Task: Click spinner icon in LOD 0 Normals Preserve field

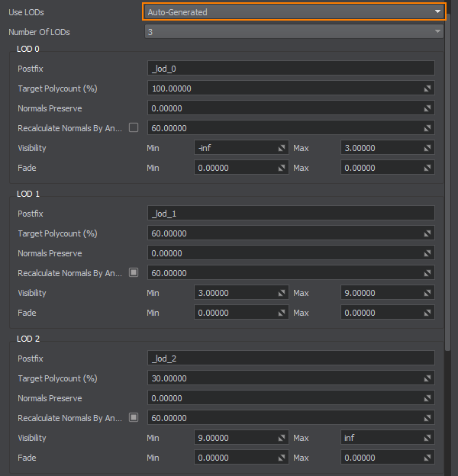Action: 428,108
